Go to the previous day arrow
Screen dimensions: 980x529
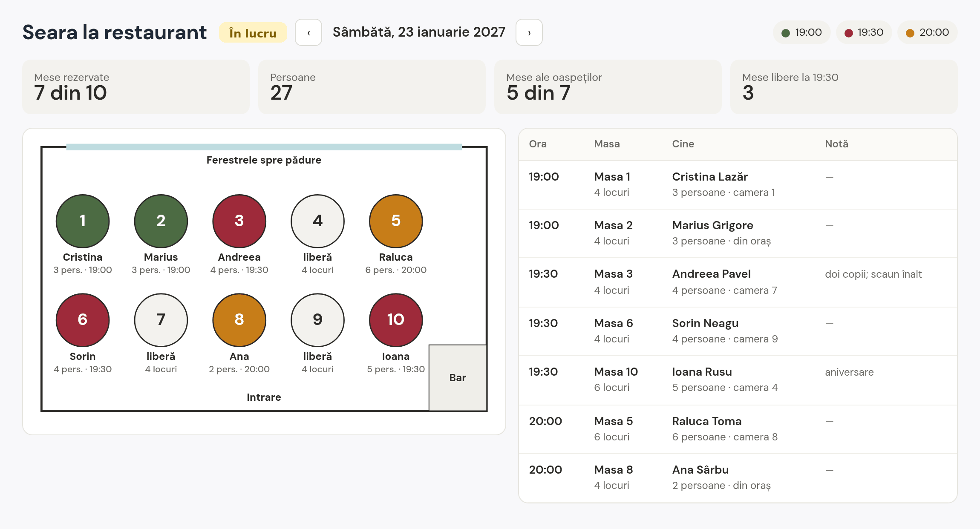(x=308, y=32)
